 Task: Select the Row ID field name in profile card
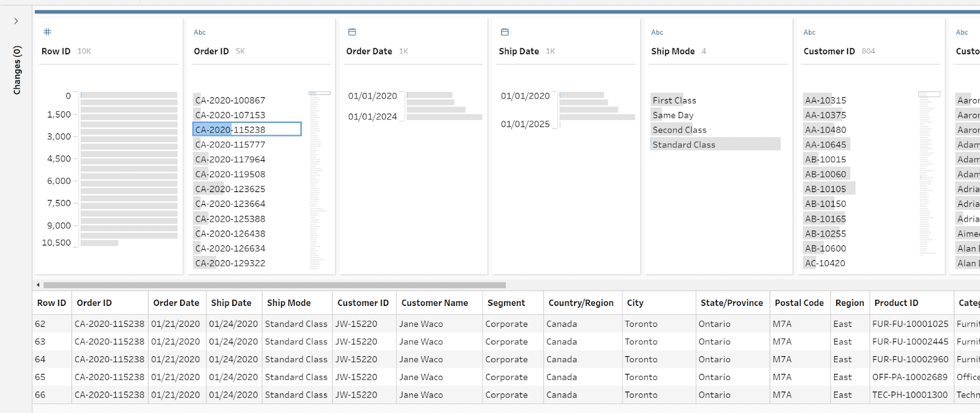56,51
